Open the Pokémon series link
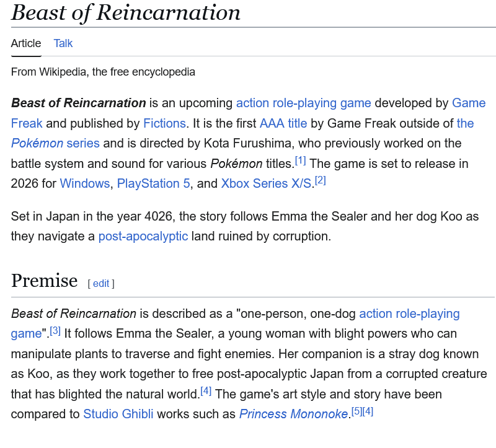This screenshot has height=448, width=496. (x=55, y=143)
